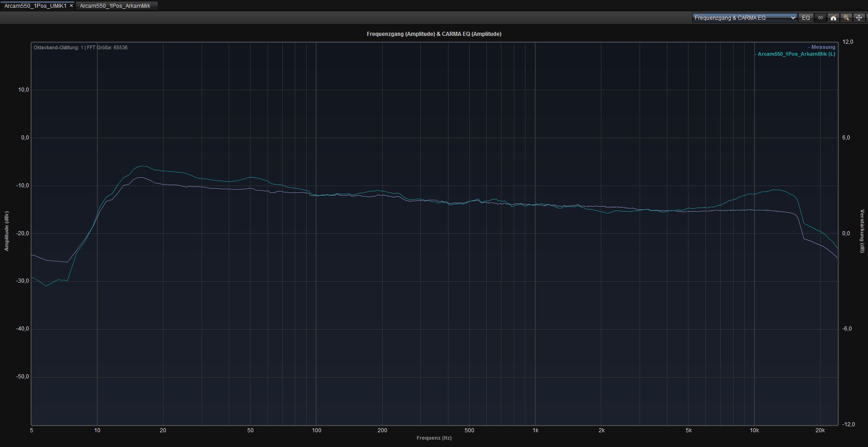The height and width of the screenshot is (447, 868).
Task: Click the Amplitude (dBr) axis label
Action: (6, 231)
